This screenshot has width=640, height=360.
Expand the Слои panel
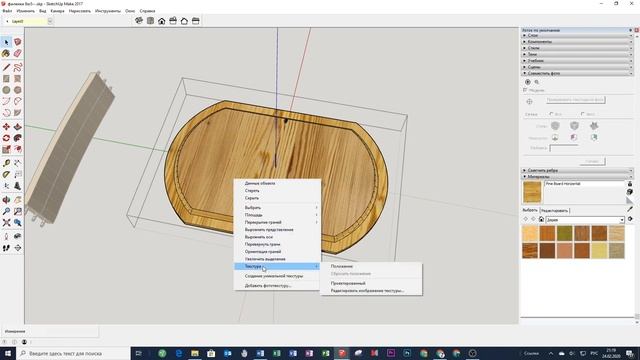tap(577, 36)
